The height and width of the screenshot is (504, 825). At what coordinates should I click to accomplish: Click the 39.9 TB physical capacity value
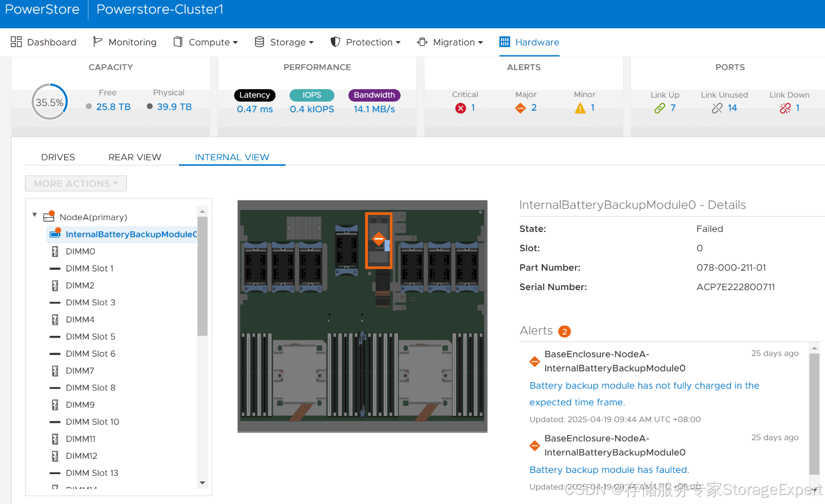(174, 107)
